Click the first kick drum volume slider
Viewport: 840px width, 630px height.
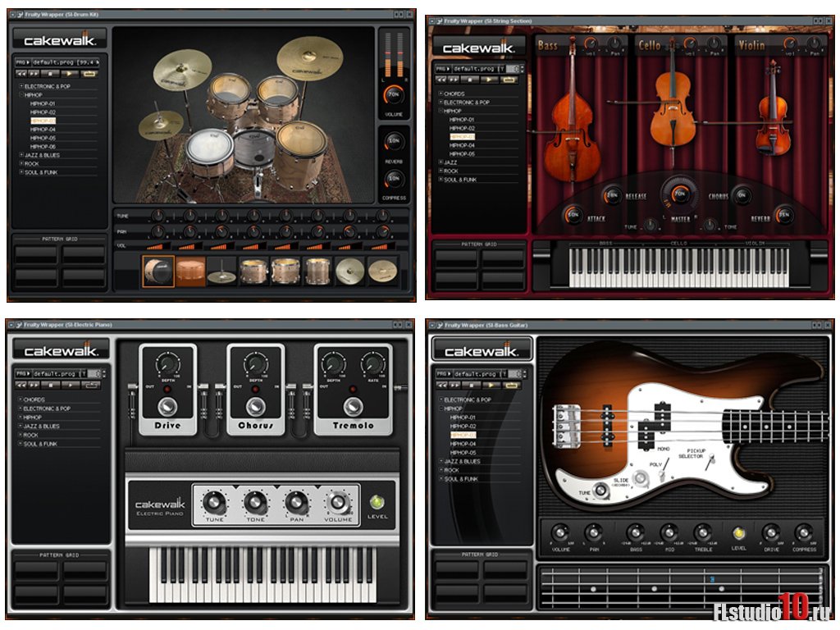point(155,246)
